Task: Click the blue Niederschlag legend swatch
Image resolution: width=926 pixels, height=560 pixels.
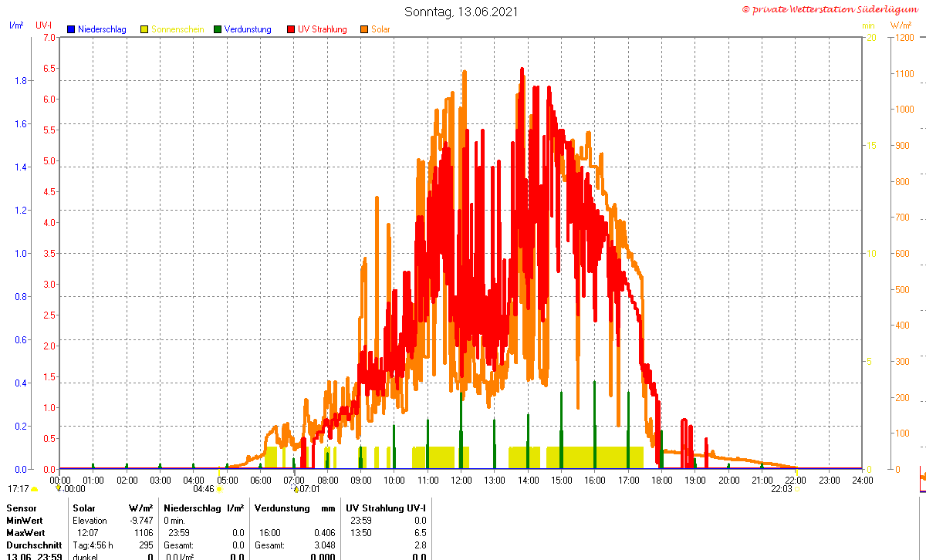Action: coord(71,29)
